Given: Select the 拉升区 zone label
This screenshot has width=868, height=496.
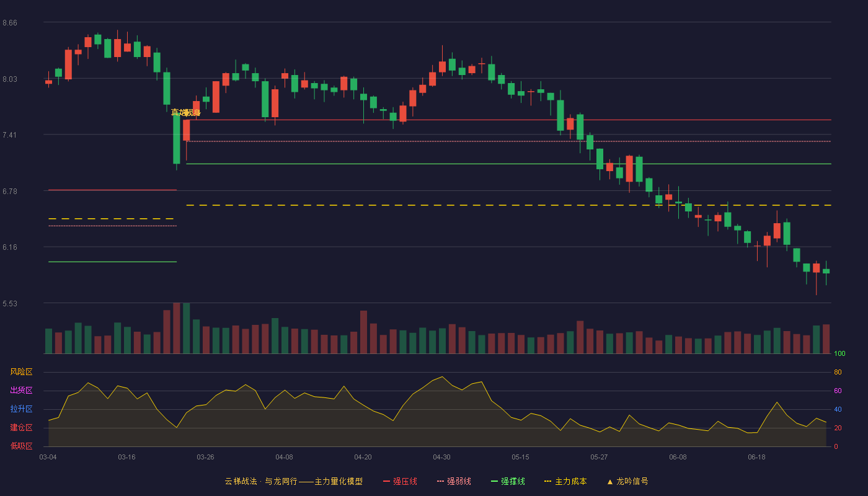Looking at the screenshot, I should tap(21, 409).
